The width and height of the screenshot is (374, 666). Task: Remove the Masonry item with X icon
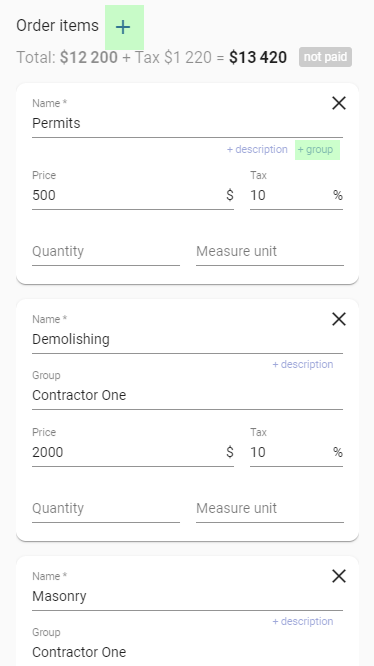(x=339, y=576)
